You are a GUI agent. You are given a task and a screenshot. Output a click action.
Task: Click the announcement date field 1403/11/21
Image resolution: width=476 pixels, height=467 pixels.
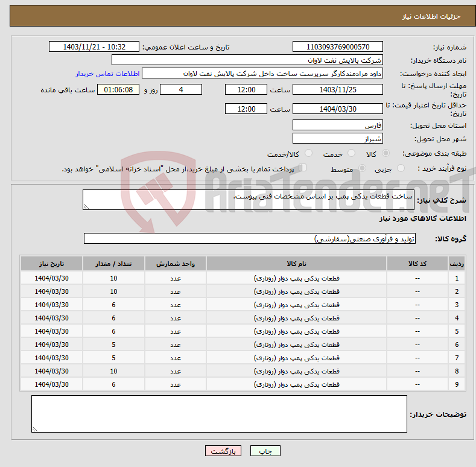click(94, 47)
